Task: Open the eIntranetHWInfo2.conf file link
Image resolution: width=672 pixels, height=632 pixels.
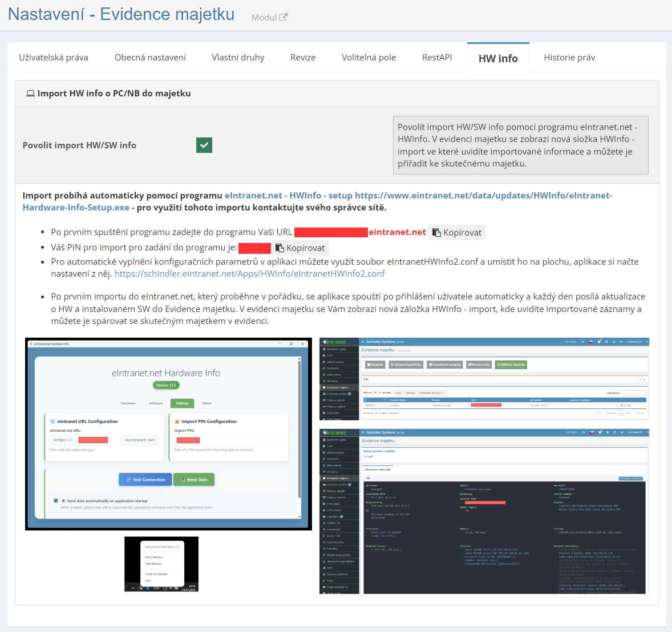Action: point(249,273)
